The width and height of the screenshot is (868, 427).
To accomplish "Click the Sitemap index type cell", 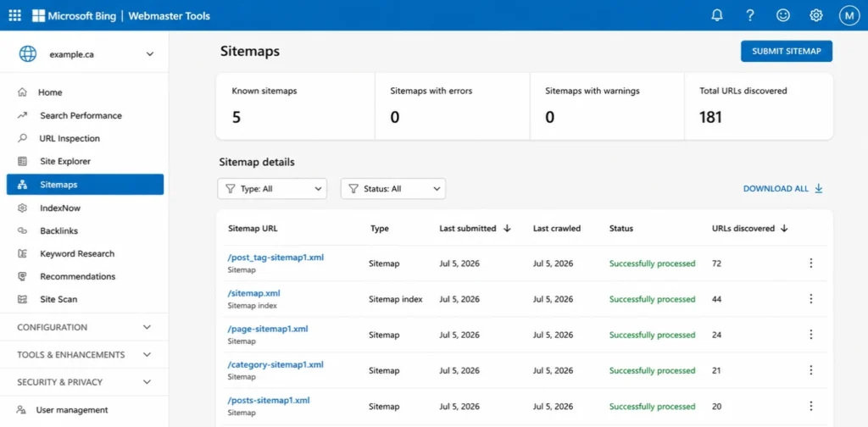I will pos(396,299).
